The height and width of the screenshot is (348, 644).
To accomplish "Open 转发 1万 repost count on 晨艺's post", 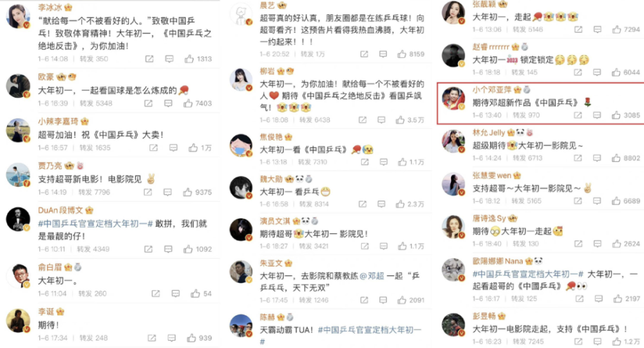I will (x=312, y=54).
